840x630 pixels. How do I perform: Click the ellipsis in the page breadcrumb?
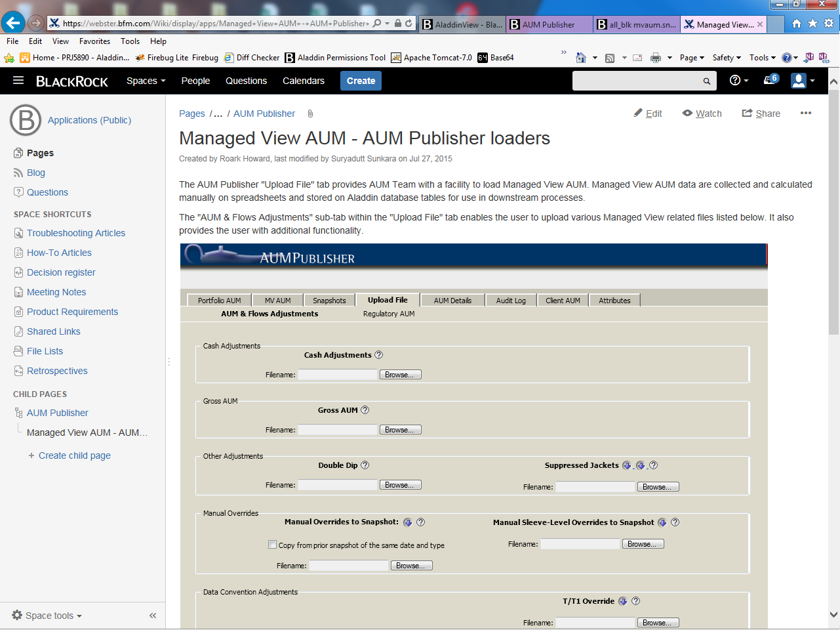coord(218,114)
